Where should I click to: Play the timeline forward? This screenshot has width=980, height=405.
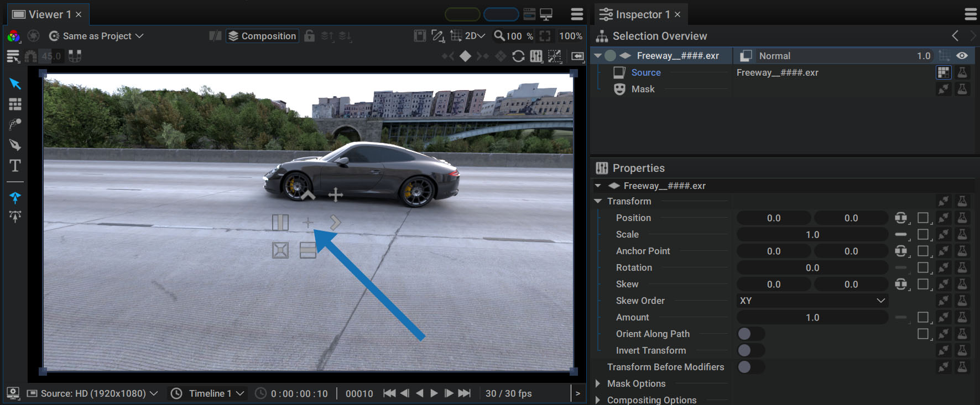tap(434, 393)
